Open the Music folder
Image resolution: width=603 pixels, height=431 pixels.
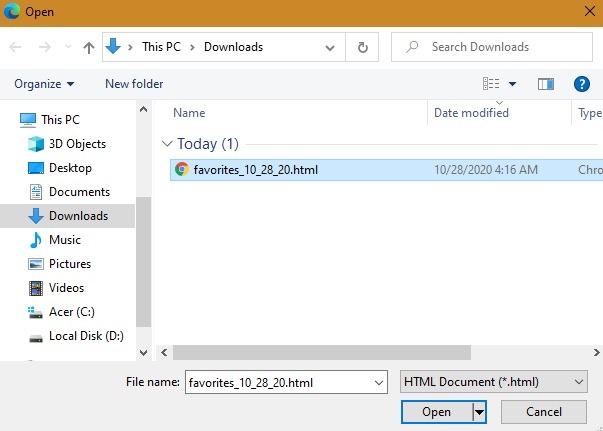[65, 240]
